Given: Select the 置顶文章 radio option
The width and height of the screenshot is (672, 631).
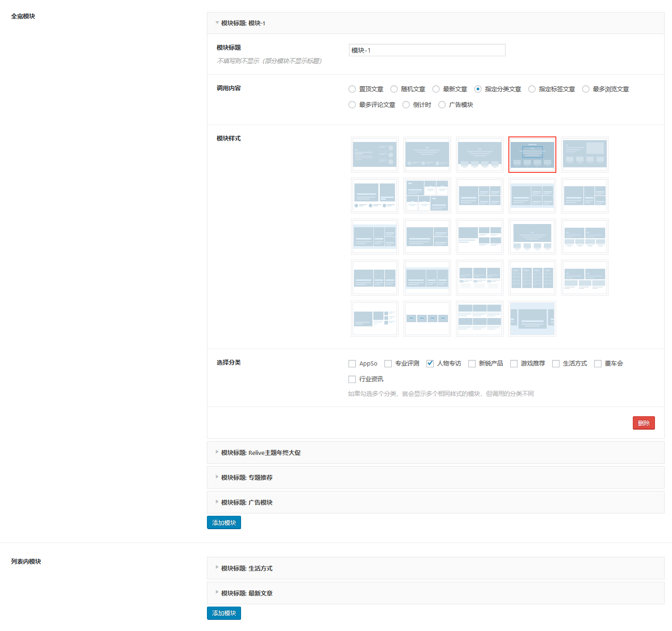Looking at the screenshot, I should 352,89.
